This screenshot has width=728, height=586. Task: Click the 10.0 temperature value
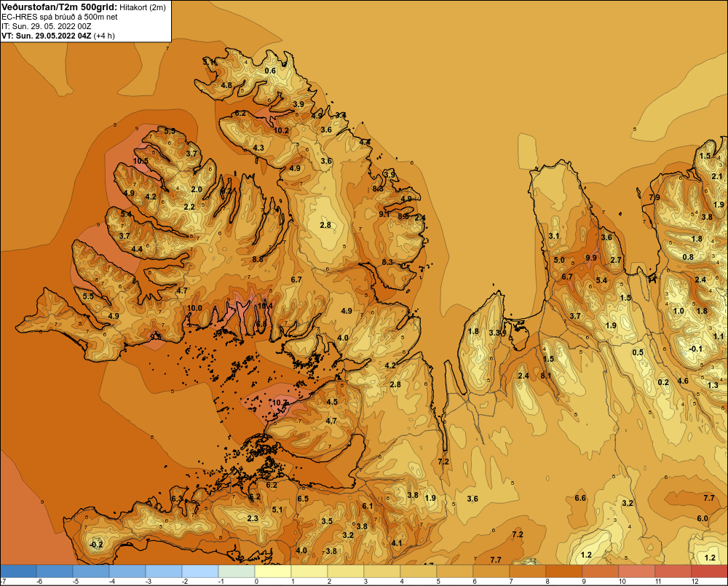[x=194, y=308]
